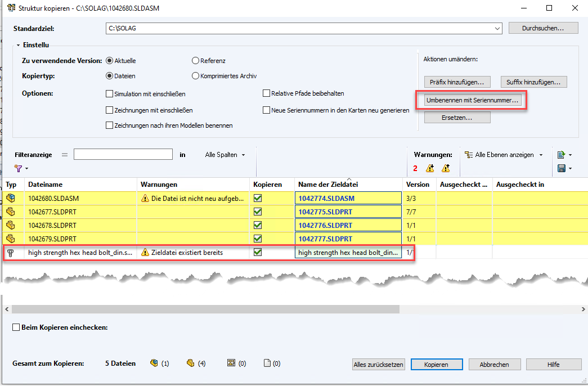Click 'Umbenennen mit Seriennummer...' button
The width and height of the screenshot is (588, 386).
click(473, 100)
